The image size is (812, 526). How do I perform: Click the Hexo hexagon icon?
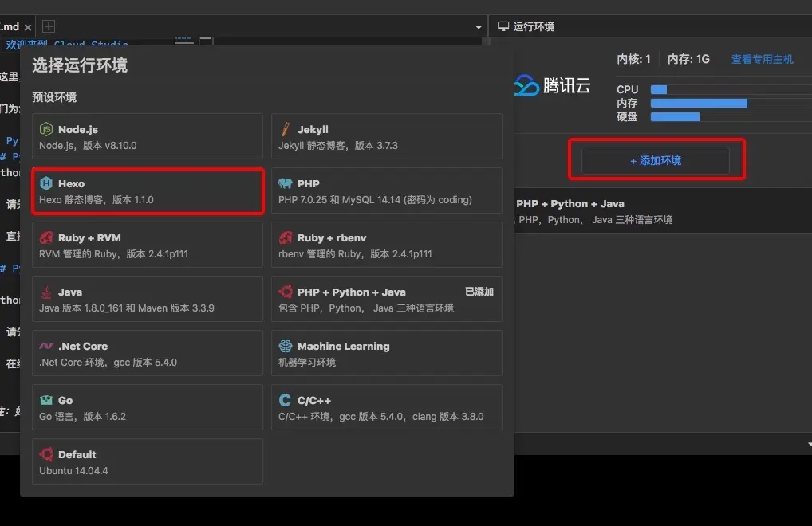pyautogui.click(x=46, y=183)
